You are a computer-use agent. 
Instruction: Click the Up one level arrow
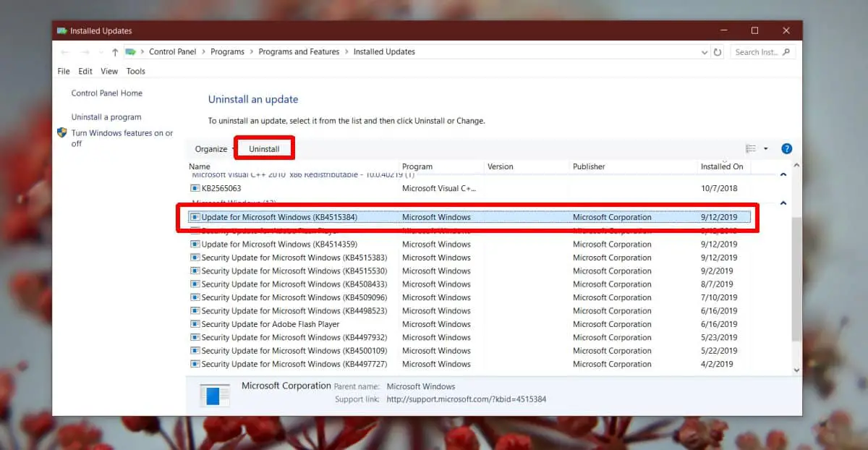pos(115,52)
